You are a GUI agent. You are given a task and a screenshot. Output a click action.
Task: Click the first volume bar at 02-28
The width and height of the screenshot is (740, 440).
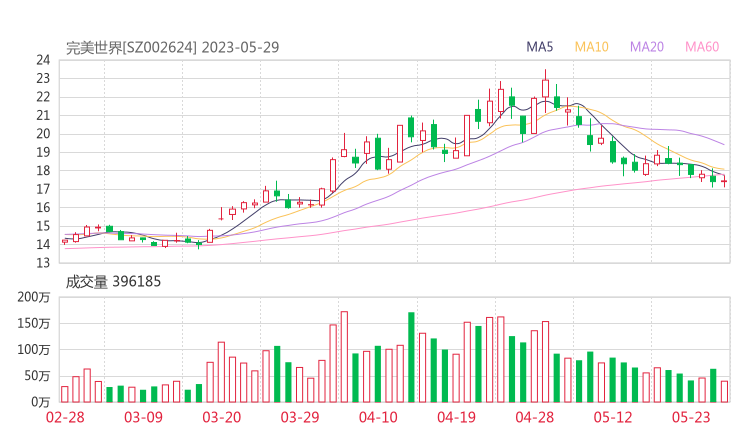click(x=65, y=394)
